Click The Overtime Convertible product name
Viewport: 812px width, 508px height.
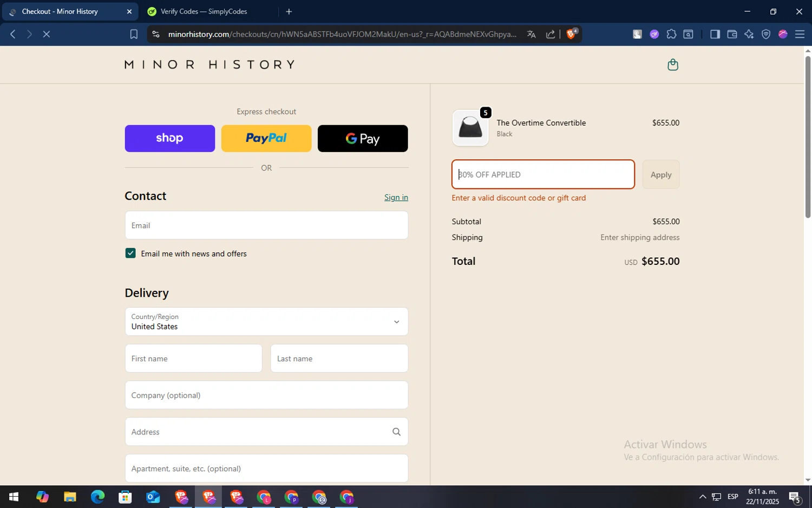541,123
